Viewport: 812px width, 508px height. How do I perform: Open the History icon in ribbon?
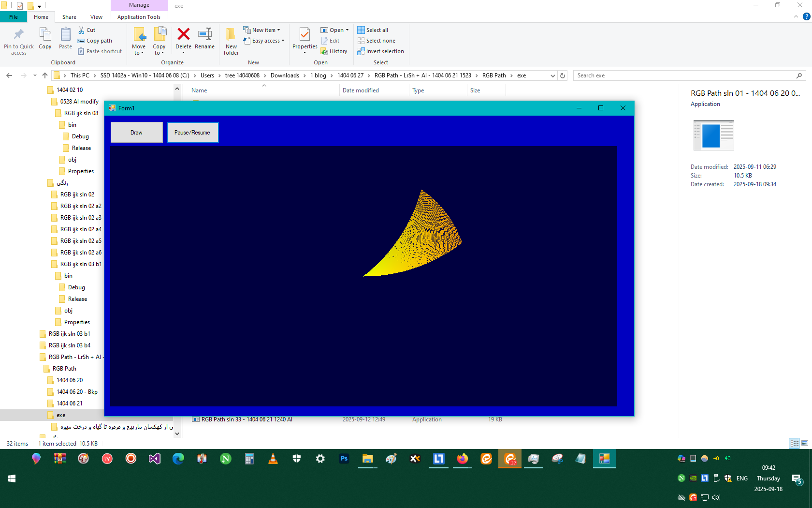point(324,51)
